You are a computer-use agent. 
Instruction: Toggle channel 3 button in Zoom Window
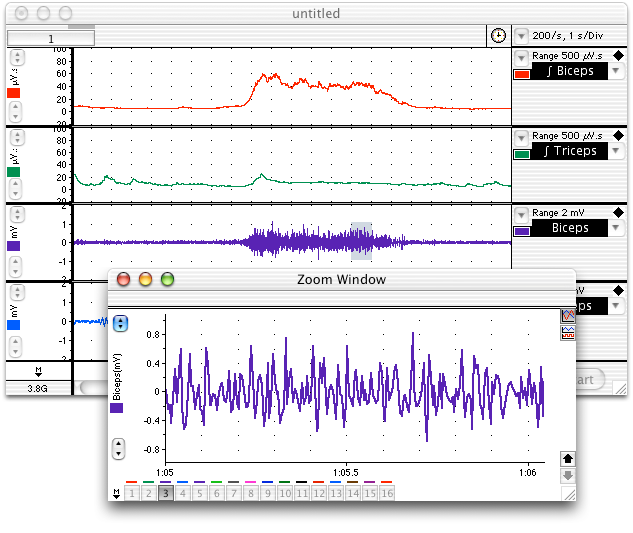(x=165, y=493)
